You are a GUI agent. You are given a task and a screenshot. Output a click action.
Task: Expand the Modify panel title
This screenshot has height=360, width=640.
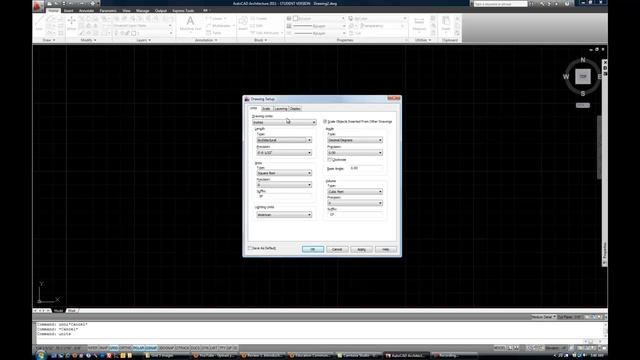(88, 40)
